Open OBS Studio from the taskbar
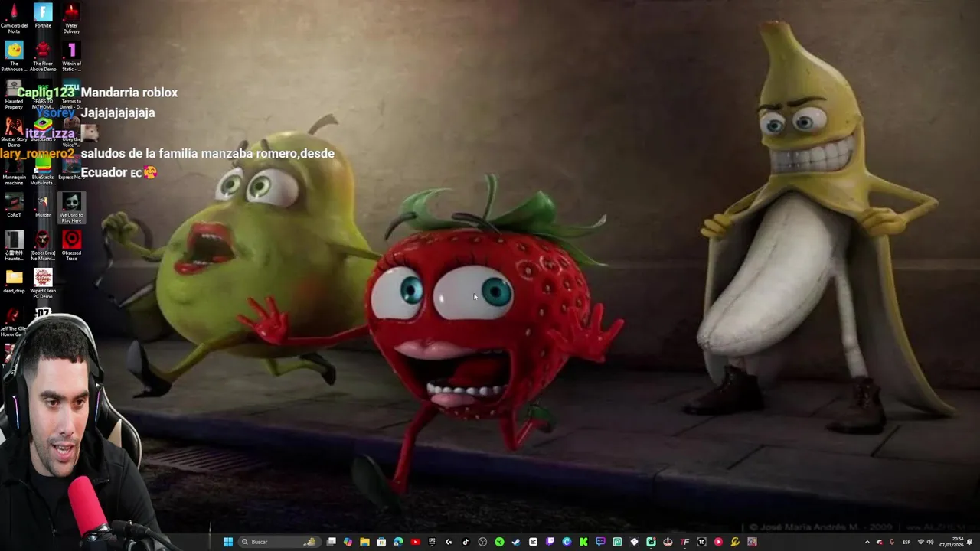Image resolution: width=980 pixels, height=551 pixels. (x=482, y=542)
